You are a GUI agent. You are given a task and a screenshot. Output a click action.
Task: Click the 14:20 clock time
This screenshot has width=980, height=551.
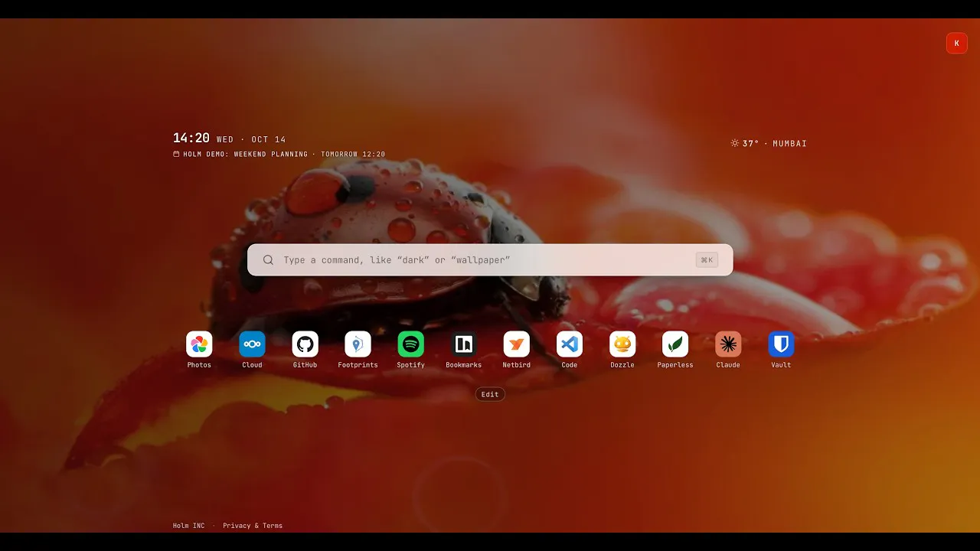click(191, 138)
